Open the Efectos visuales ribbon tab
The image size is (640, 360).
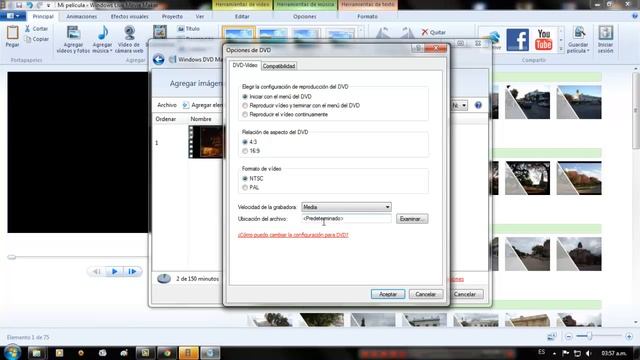[x=129, y=17]
